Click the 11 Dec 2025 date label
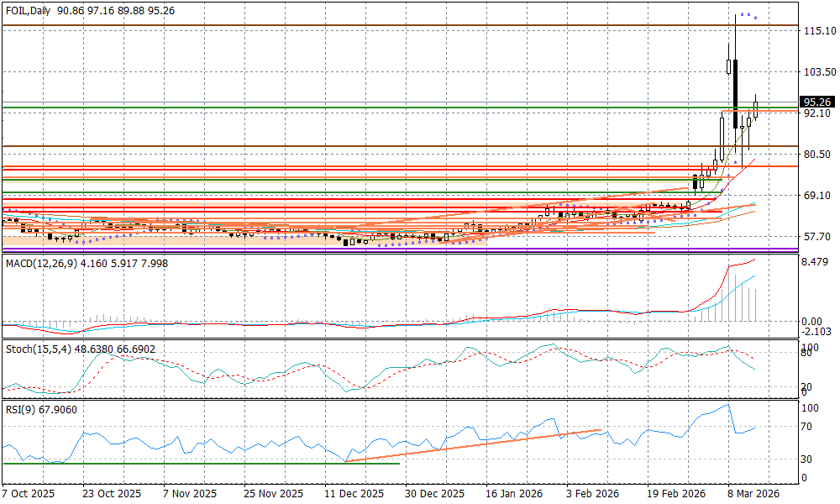 (354, 495)
